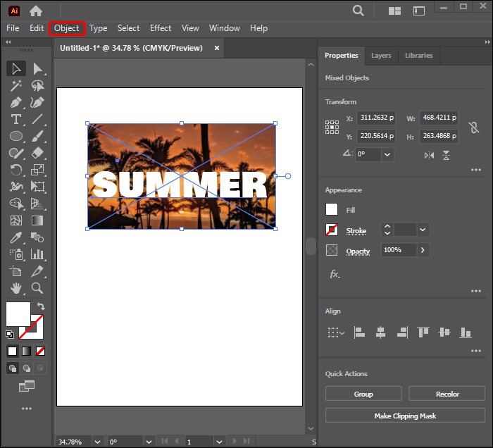
Task: Swap fill and stroke colors
Action: [41, 306]
